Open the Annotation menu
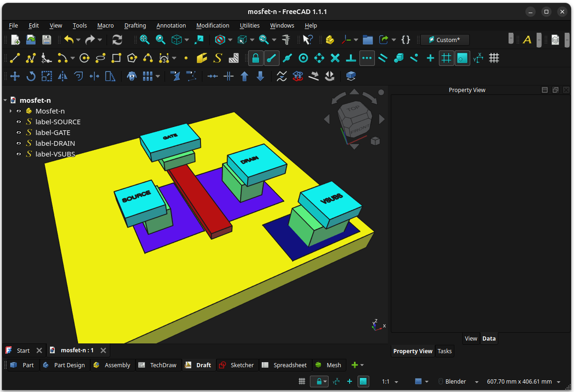Viewport: 574px width, 392px height. click(171, 26)
